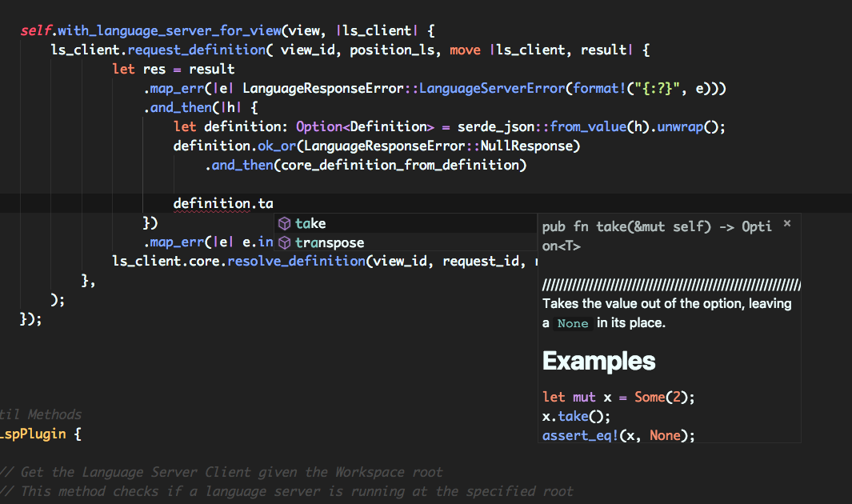Image resolution: width=852 pixels, height=504 pixels.
Task: Close the take documentation popup
Action: pos(786,225)
